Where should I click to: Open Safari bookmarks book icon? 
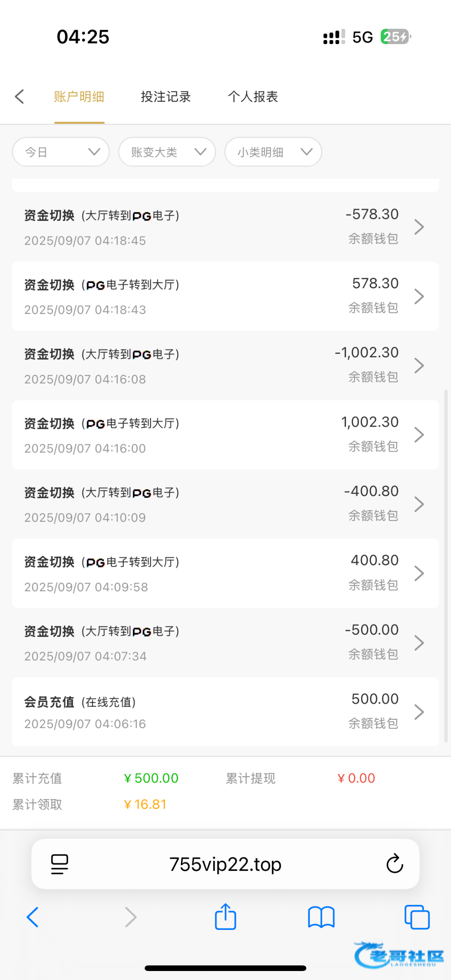click(321, 917)
